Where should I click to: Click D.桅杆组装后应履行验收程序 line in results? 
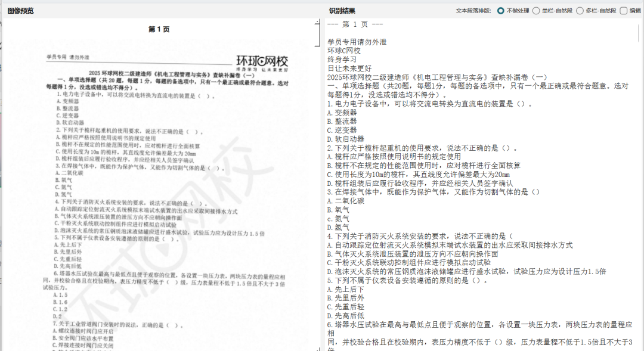(420, 184)
